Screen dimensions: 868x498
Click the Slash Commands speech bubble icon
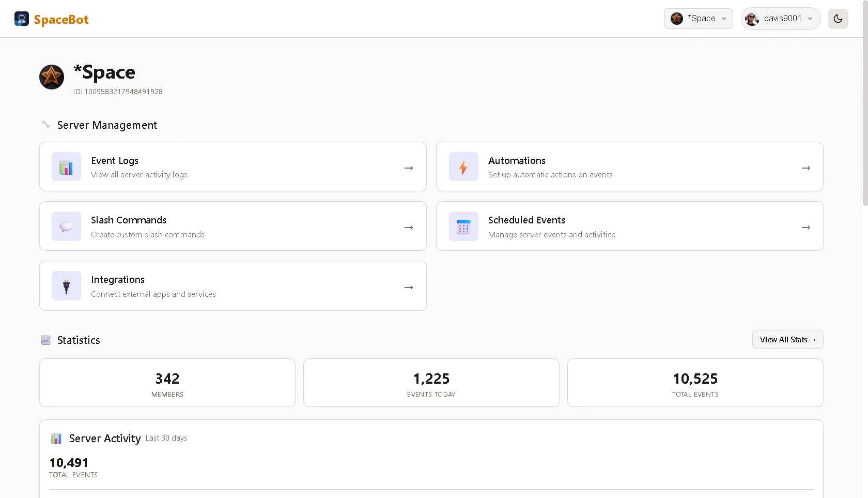tap(66, 226)
